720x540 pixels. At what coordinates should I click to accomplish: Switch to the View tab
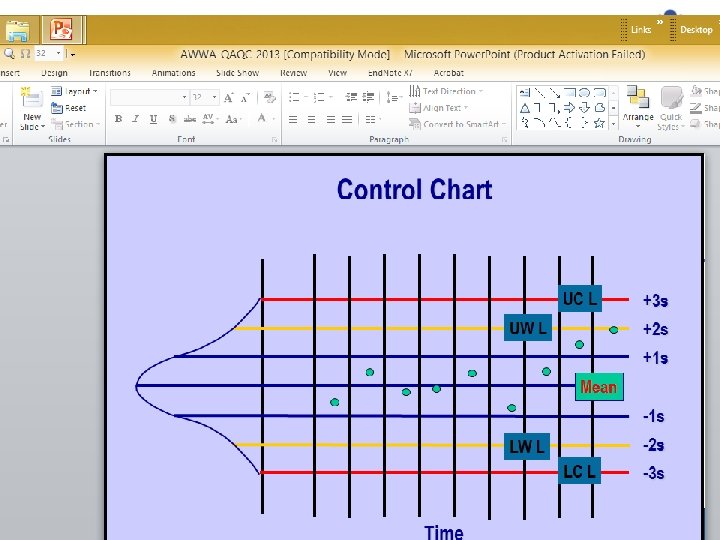tap(338, 73)
